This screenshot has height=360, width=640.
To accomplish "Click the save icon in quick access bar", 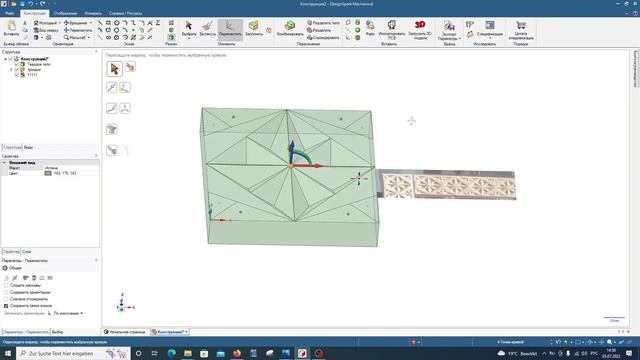I will 22,4.
